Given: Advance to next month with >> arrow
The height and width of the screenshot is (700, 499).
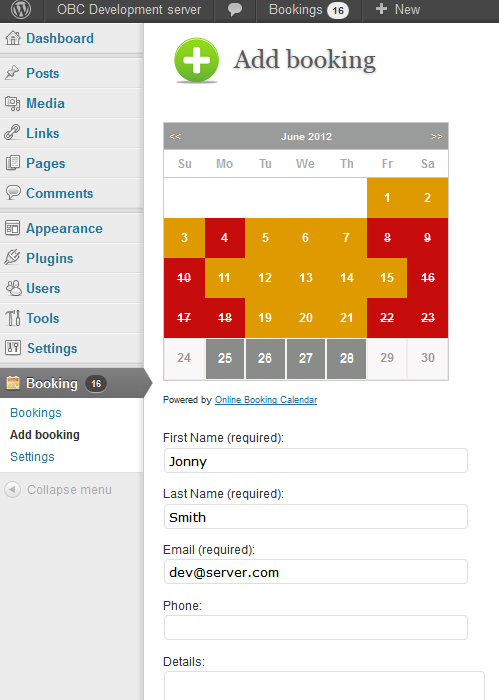Looking at the screenshot, I should click(x=437, y=137).
